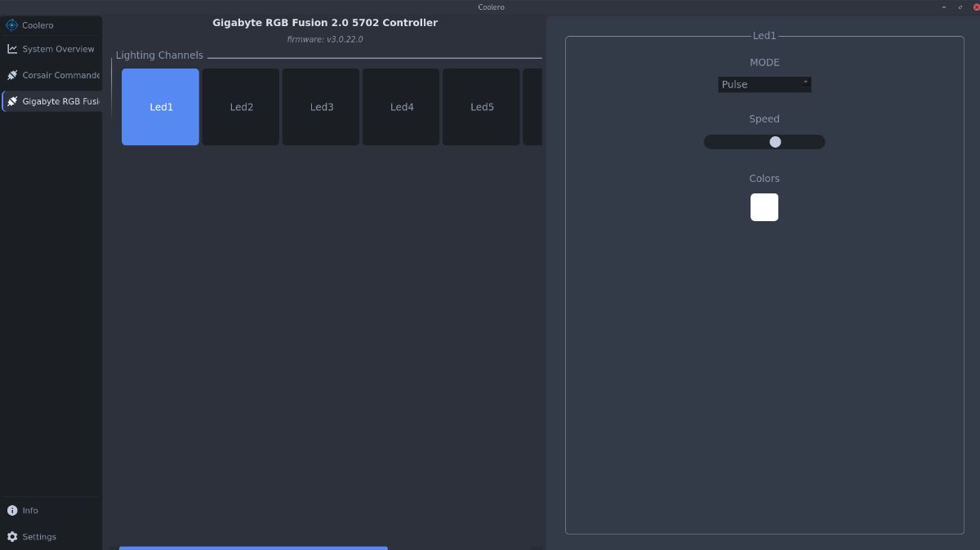Select the Led3 lighting channel

tap(321, 107)
